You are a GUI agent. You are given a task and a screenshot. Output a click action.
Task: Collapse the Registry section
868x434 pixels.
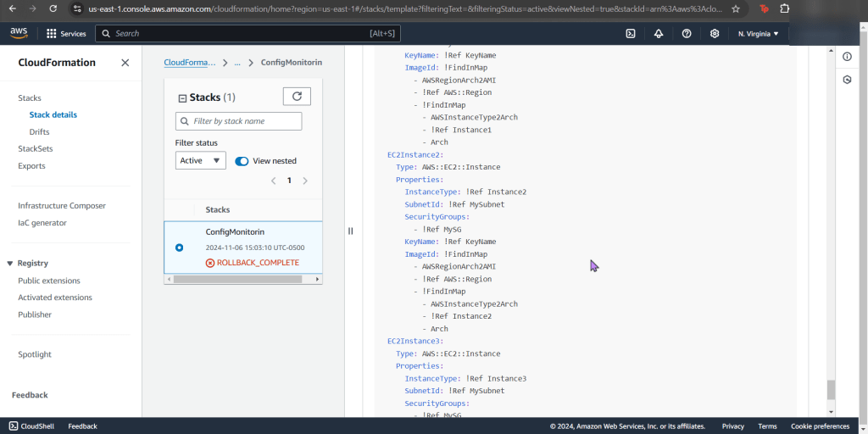pyautogui.click(x=10, y=264)
